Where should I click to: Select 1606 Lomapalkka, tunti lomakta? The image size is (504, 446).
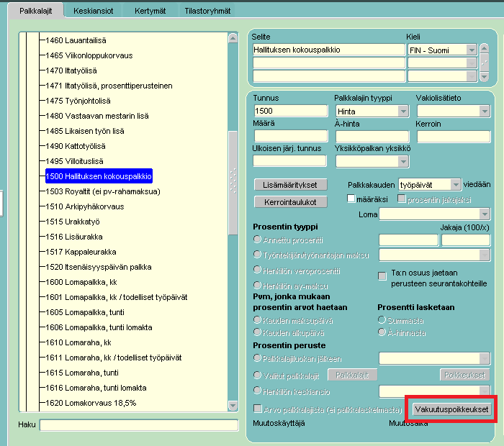(x=99, y=327)
